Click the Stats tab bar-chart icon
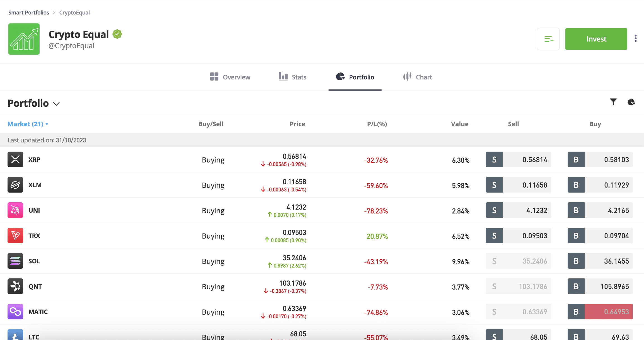 (x=283, y=76)
